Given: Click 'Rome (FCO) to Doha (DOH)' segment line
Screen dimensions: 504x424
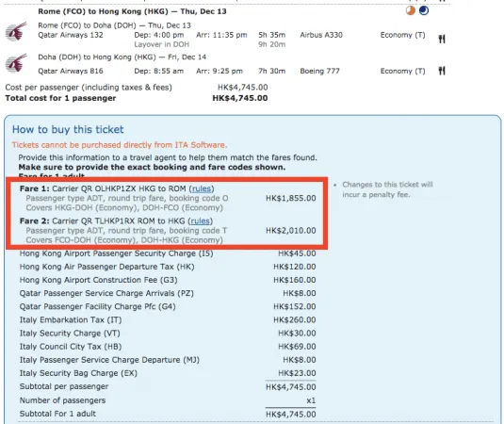Looking at the screenshot, I should [114, 25].
